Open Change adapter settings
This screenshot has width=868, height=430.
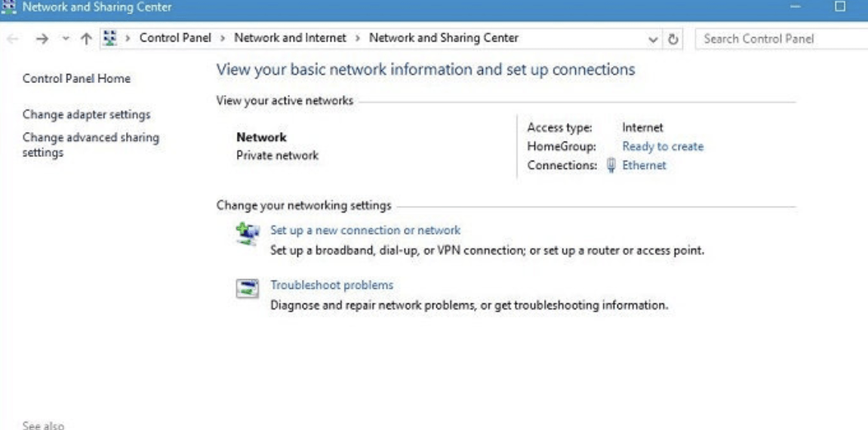tap(86, 115)
